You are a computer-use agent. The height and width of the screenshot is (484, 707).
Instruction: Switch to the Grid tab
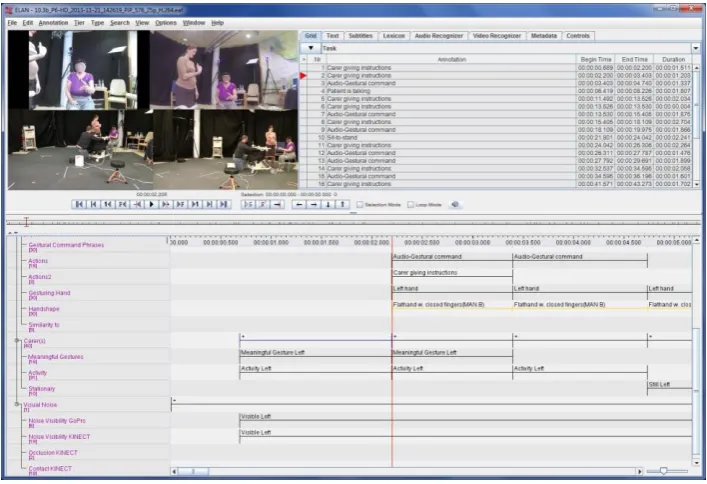coord(311,36)
